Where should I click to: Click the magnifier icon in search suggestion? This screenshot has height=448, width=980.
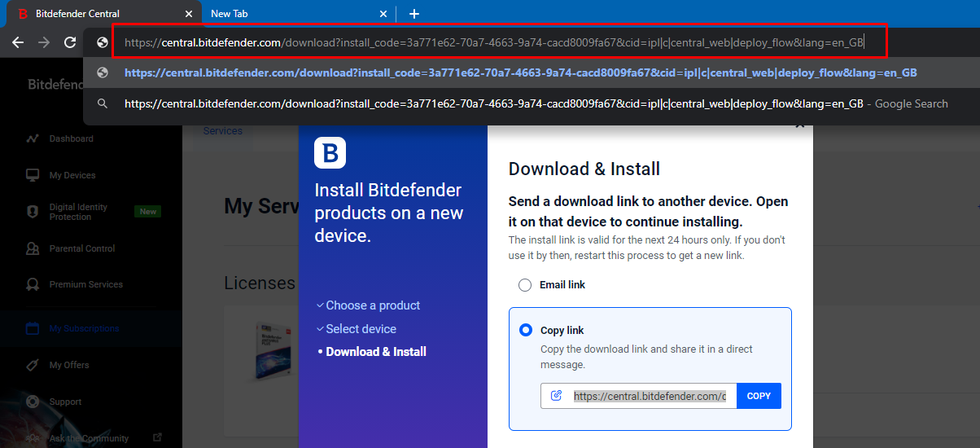pos(103,103)
